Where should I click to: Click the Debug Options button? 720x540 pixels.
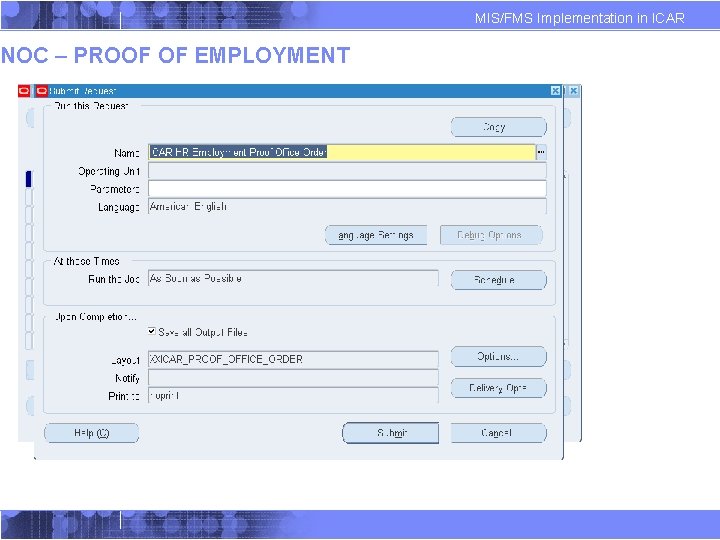point(491,235)
